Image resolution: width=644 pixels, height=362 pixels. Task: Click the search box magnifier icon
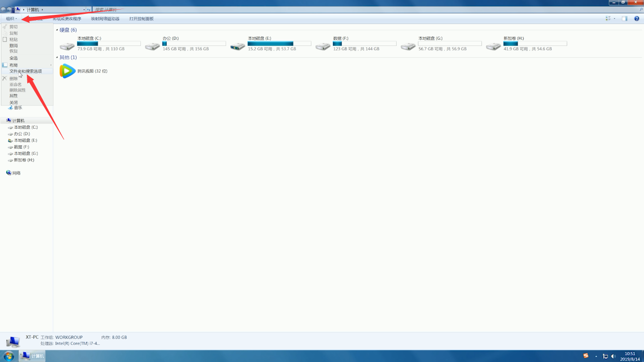click(641, 10)
